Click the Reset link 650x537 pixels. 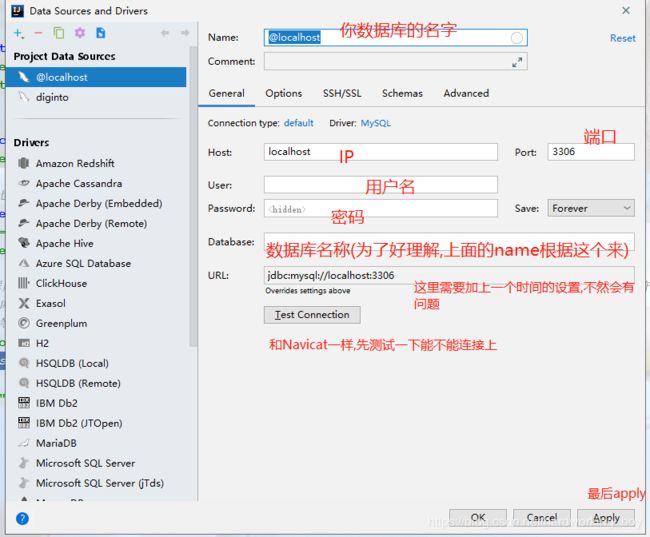pos(622,38)
